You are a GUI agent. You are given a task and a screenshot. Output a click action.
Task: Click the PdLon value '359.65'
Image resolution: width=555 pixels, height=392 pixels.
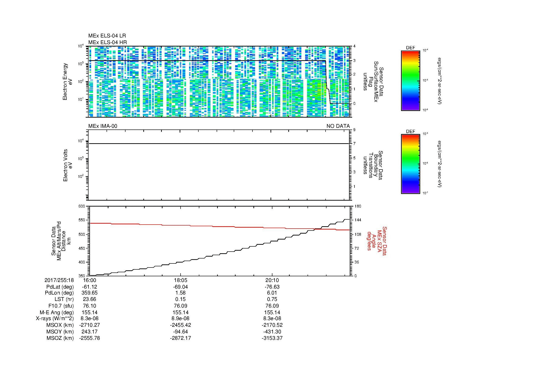coord(89,293)
